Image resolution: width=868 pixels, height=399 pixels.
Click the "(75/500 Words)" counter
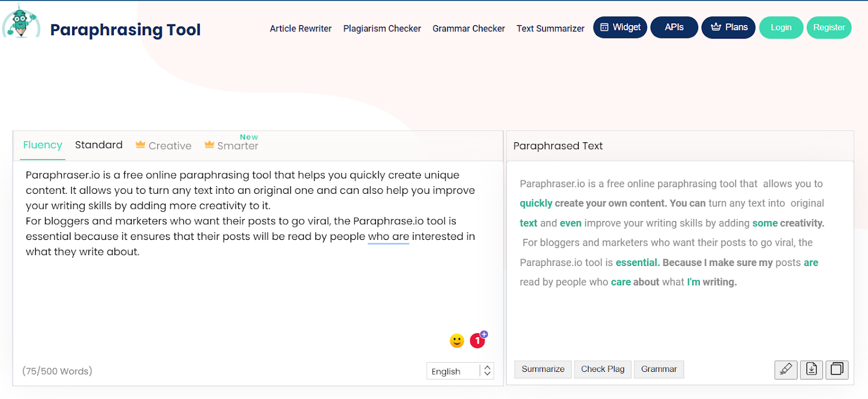[x=57, y=371]
